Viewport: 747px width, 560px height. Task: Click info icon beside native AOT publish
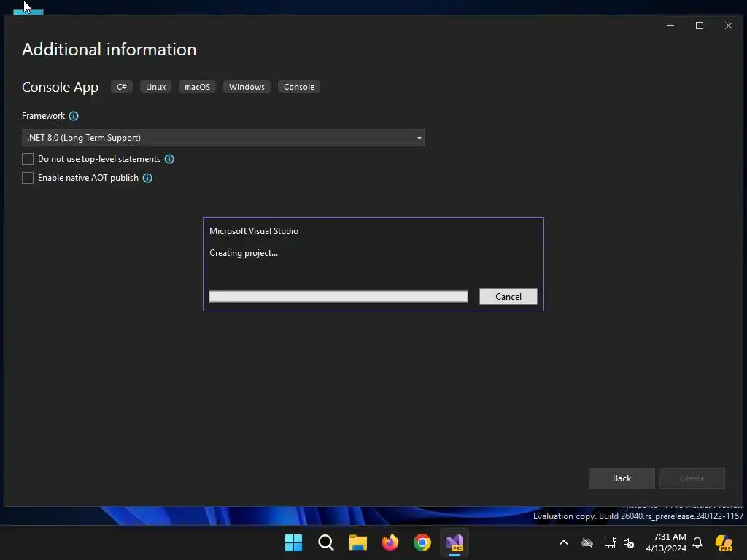pos(147,178)
